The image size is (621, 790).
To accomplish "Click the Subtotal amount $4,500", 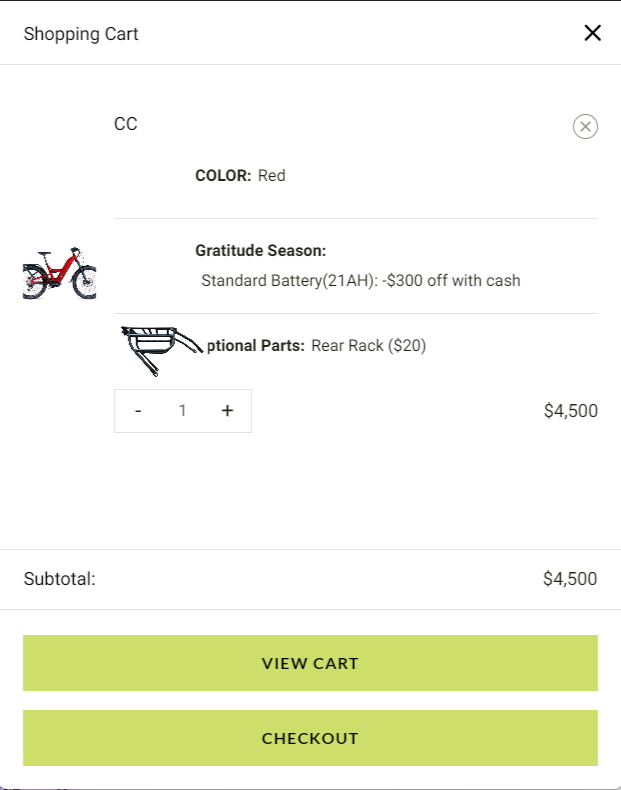I will 570,579.
